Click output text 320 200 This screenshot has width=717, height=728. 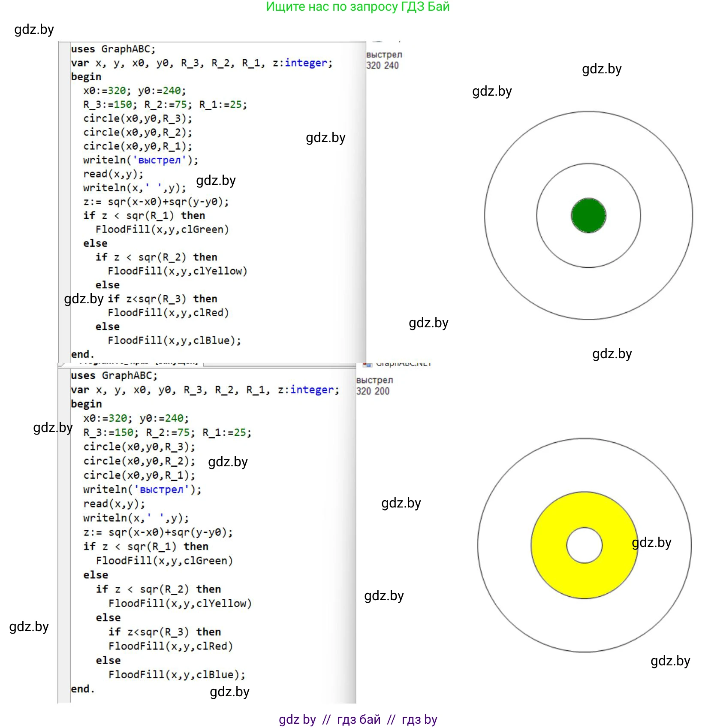(373, 391)
